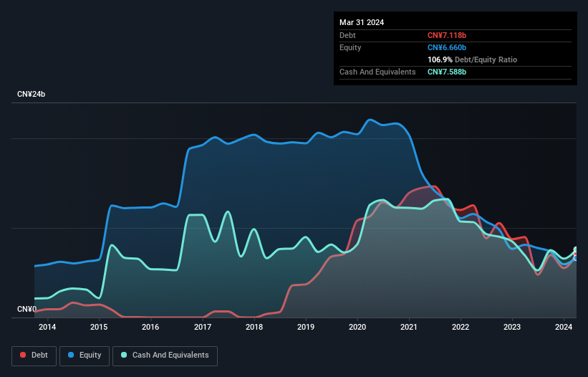Click the Debt value CN¥7.118b
This screenshot has width=588, height=377.
click(447, 35)
